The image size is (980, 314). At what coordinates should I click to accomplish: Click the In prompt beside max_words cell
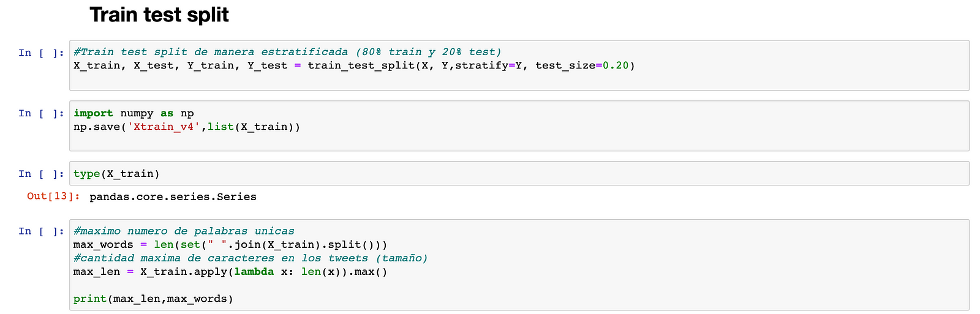[42, 231]
